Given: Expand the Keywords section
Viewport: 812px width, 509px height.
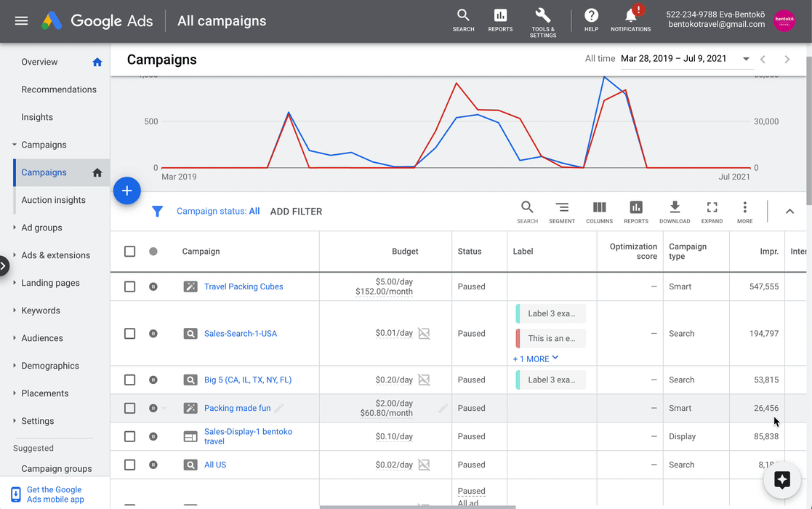Looking at the screenshot, I should [15, 310].
